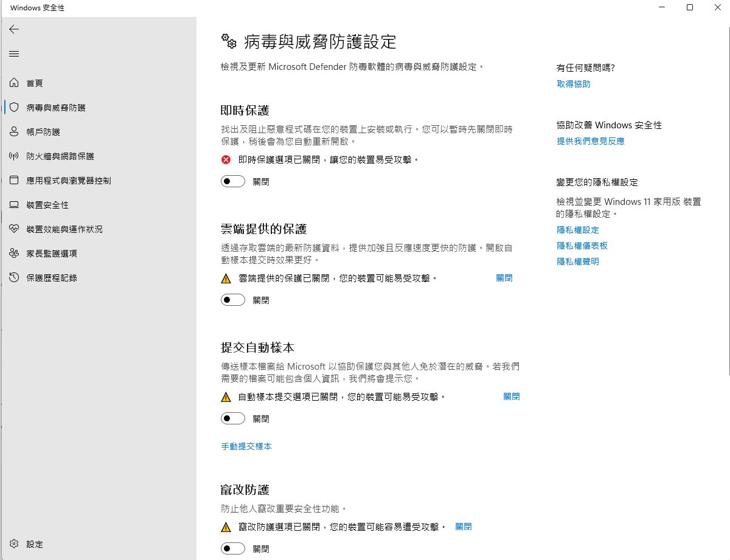This screenshot has width=730, height=560.
Task: Maximize the Windows 安全性 window
Action: [689, 7]
